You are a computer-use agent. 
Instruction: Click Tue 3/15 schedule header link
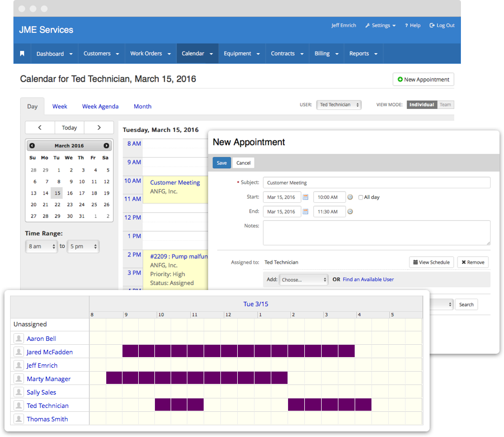[x=256, y=304]
